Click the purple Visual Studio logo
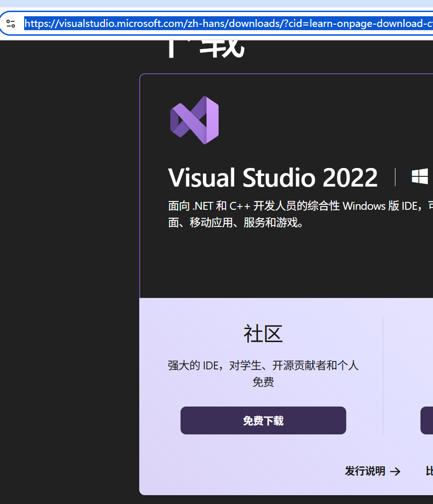This screenshot has width=433, height=504. 194,120
